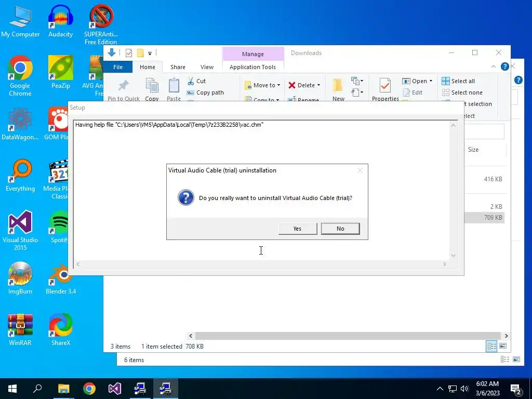This screenshot has width=532, height=399.
Task: Open Visual Studio from taskbar
Action: (115, 389)
